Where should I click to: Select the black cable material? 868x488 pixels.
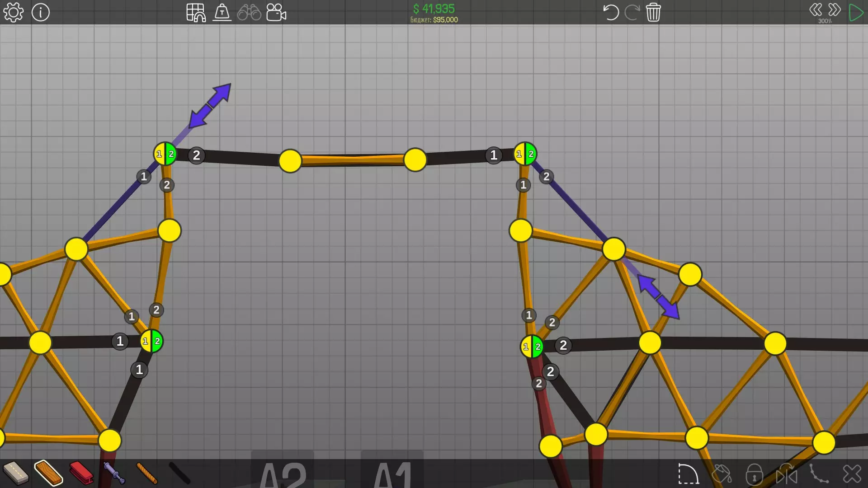[179, 473]
